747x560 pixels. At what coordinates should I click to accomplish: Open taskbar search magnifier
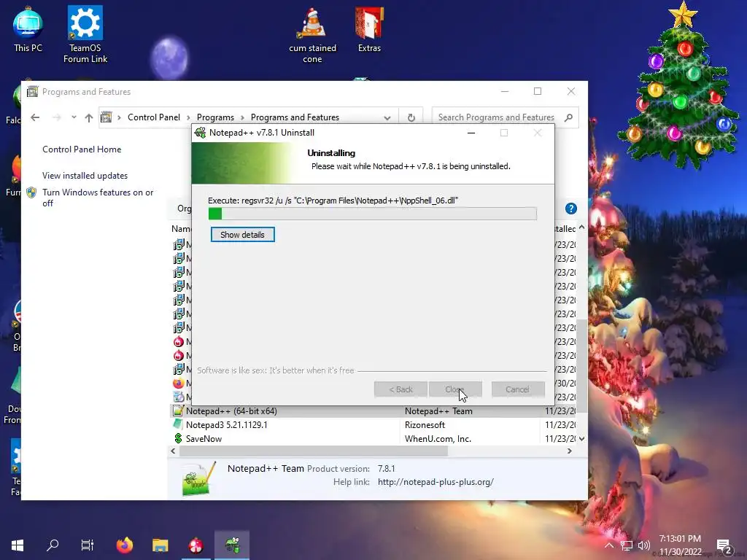pos(53,545)
